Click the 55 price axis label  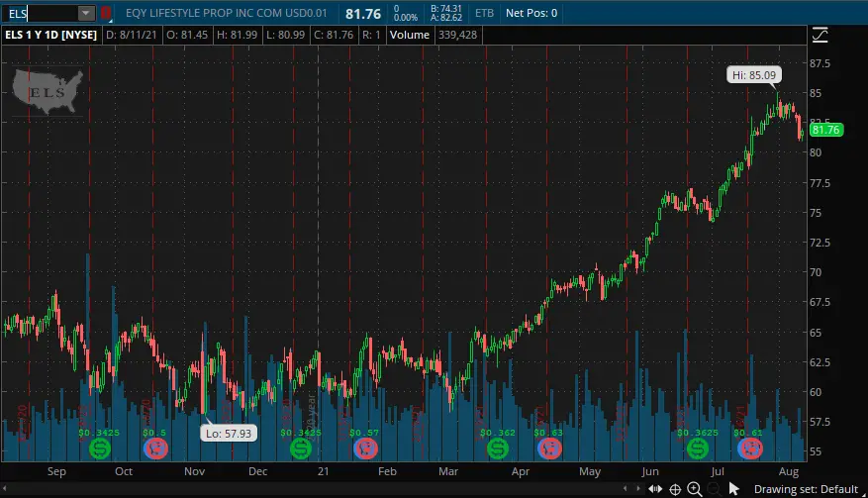click(x=816, y=451)
